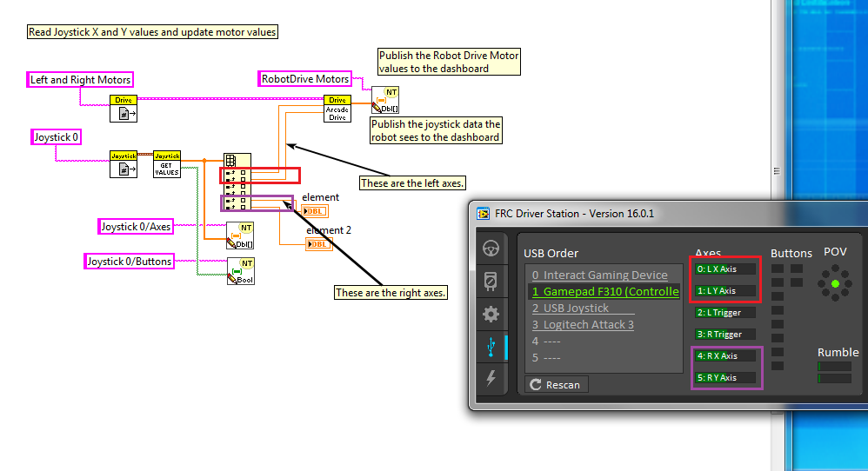868x471 pixels.
Task: Select the Joystick 0/Axes string constant
Action: (x=136, y=227)
